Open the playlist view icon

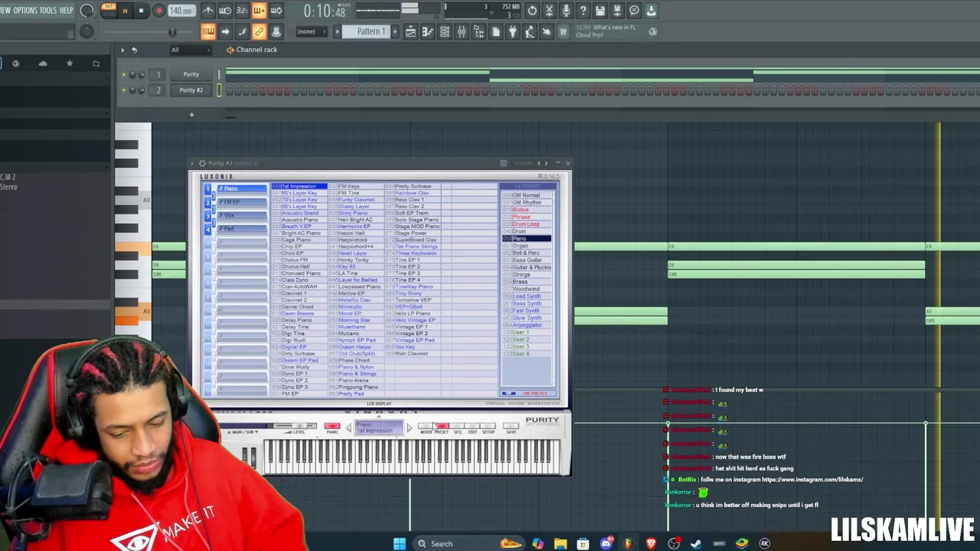coord(410,31)
